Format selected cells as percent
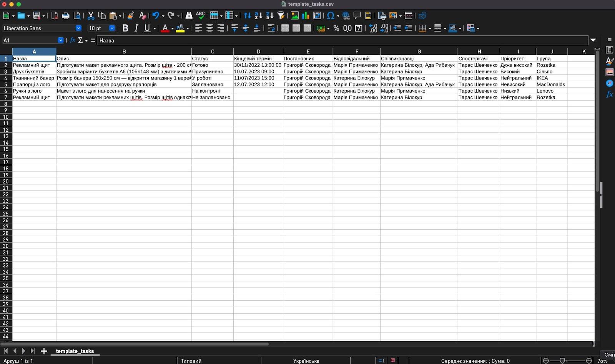 click(336, 28)
